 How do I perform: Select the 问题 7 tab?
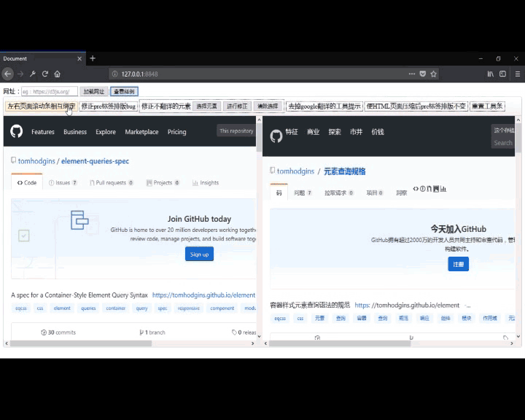pos(303,192)
